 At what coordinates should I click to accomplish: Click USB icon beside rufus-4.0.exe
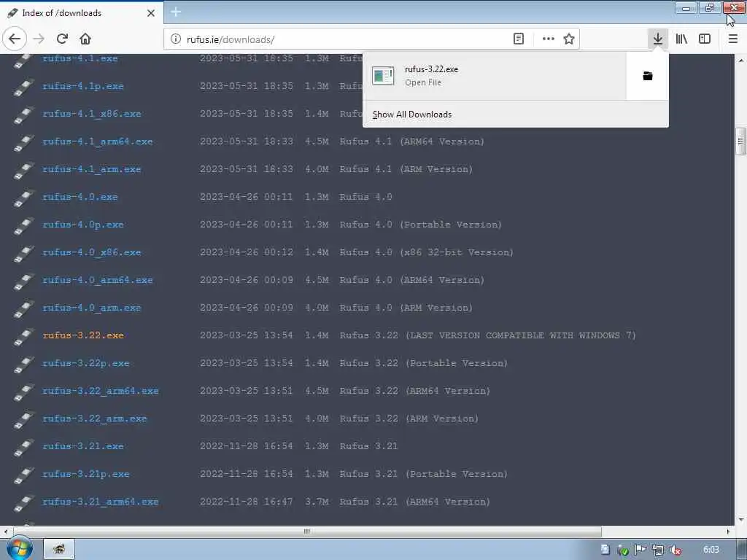pyautogui.click(x=23, y=198)
